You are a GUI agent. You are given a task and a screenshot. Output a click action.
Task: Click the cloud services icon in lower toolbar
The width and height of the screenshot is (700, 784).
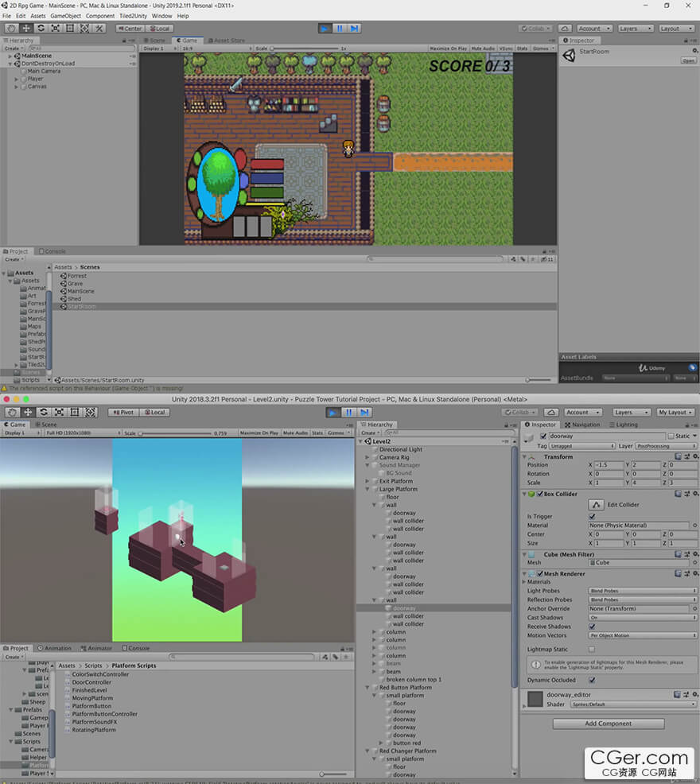coord(551,413)
